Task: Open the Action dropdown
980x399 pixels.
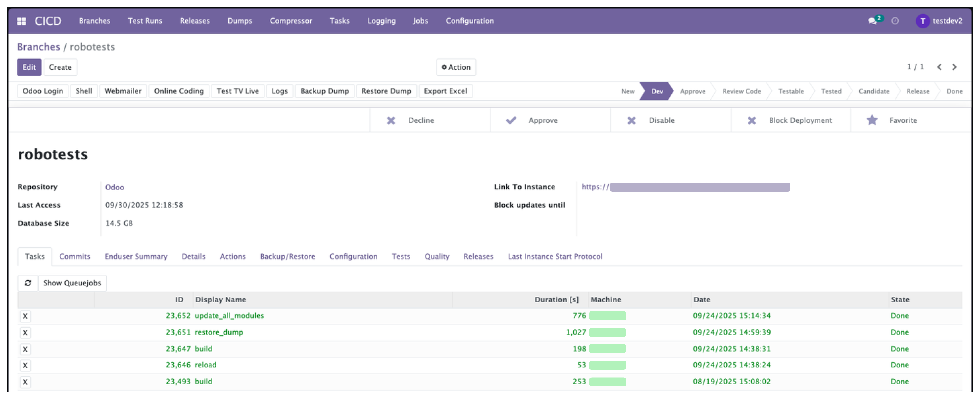Action: click(456, 67)
